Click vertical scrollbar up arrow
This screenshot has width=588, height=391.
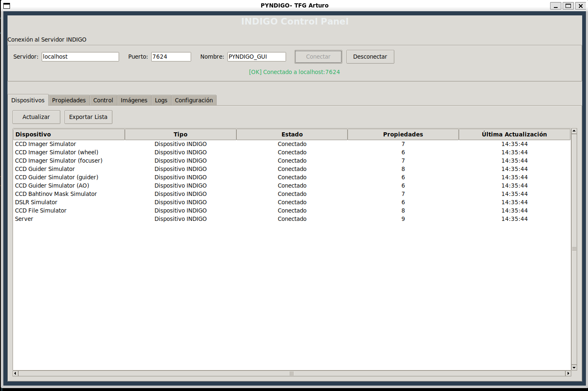(x=574, y=131)
